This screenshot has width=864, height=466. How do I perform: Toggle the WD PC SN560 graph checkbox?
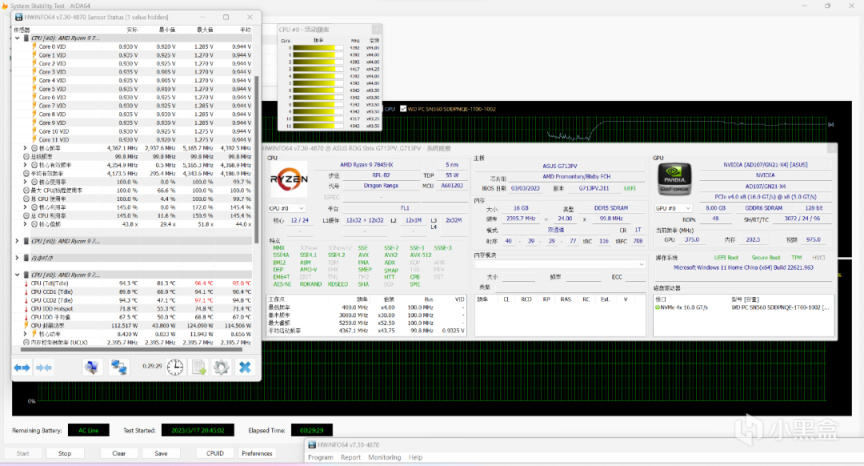[403, 109]
